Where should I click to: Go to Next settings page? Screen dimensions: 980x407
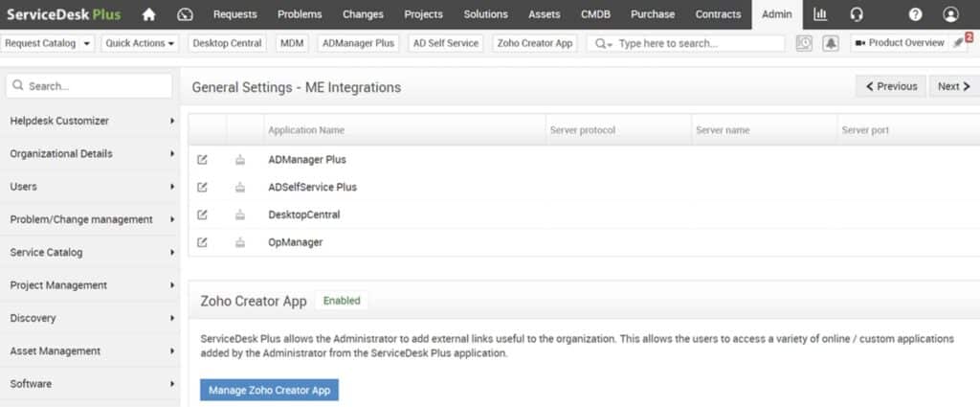click(954, 86)
